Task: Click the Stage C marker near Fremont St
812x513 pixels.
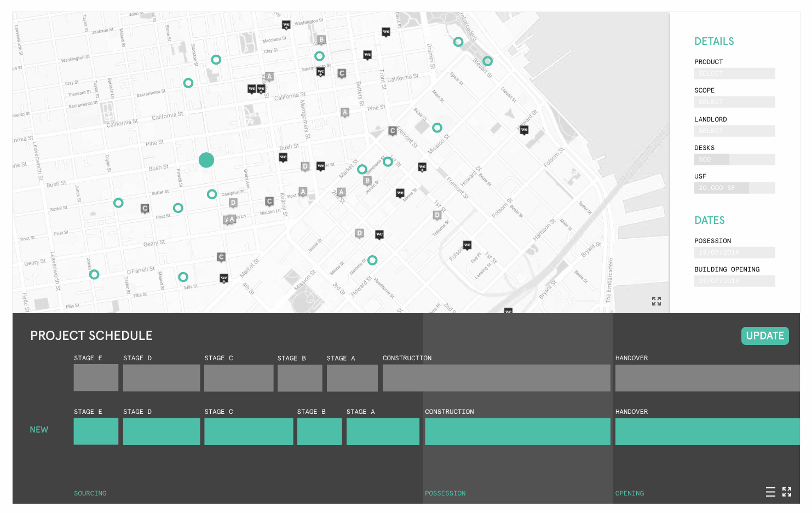Action: click(x=392, y=131)
